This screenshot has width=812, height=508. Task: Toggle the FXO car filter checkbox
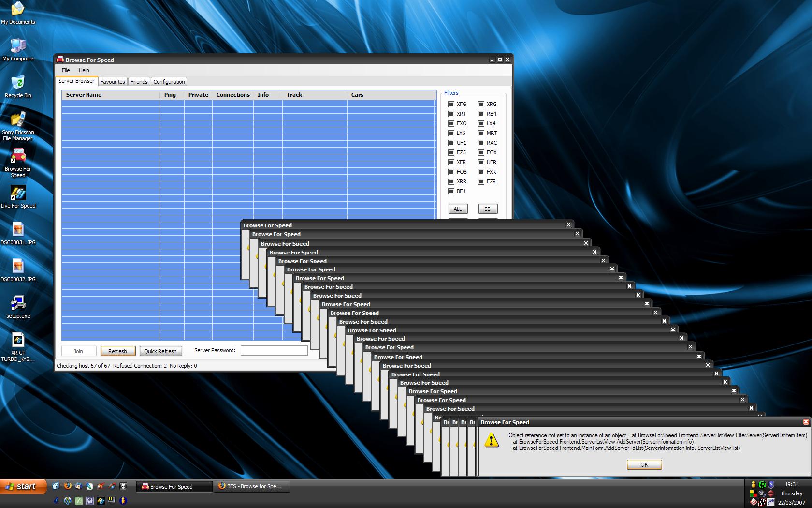coord(451,123)
